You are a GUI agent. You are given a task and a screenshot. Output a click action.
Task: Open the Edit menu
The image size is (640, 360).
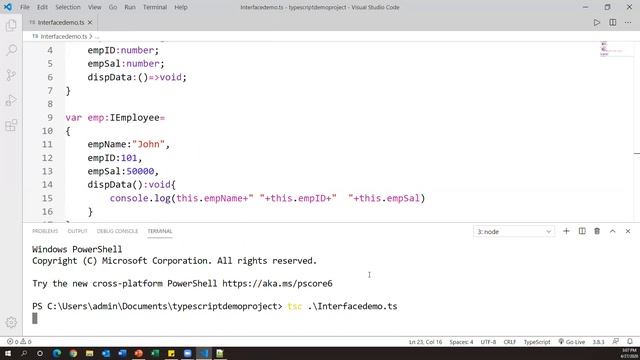[42, 7]
